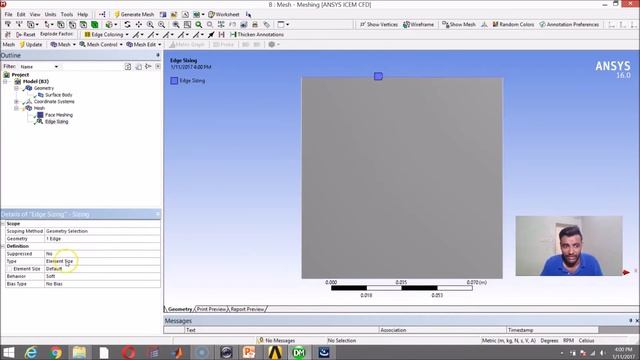Open File Explorer from the taskbar
Image resolution: width=640 pixels, height=360 pixels.
(x=80, y=352)
